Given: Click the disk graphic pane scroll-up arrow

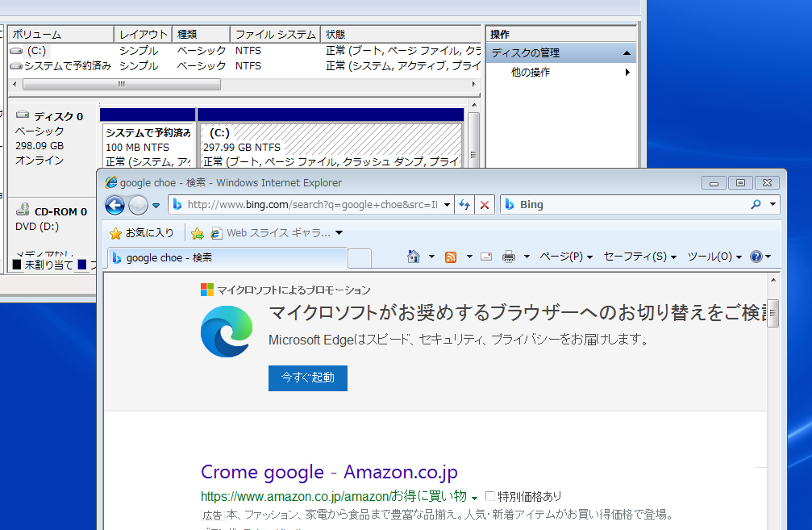Looking at the screenshot, I should [x=474, y=106].
